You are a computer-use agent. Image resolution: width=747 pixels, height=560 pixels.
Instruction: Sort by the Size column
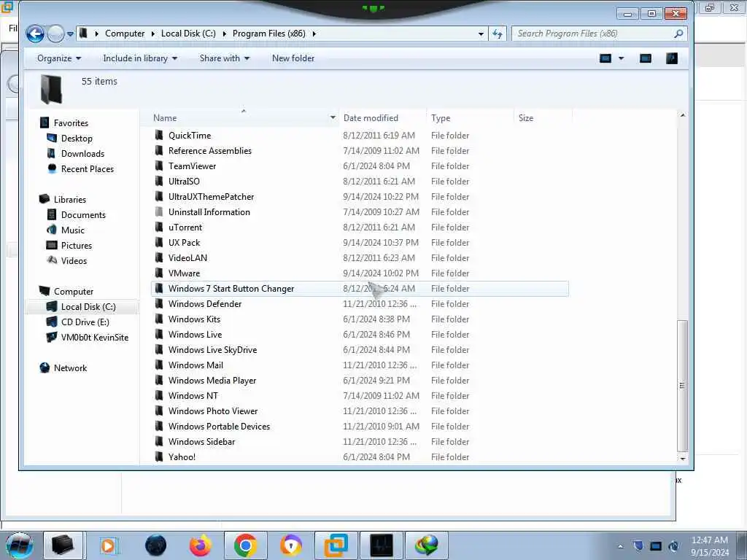click(x=526, y=118)
